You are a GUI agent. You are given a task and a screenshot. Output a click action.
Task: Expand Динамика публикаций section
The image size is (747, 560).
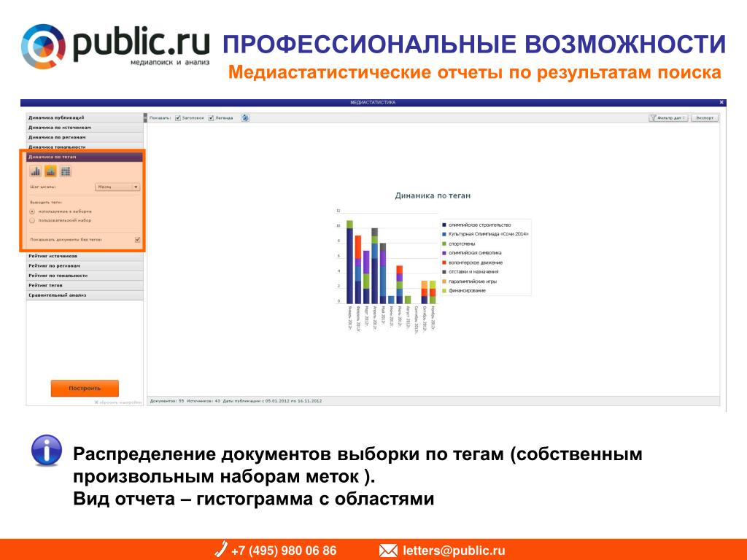pos(85,117)
